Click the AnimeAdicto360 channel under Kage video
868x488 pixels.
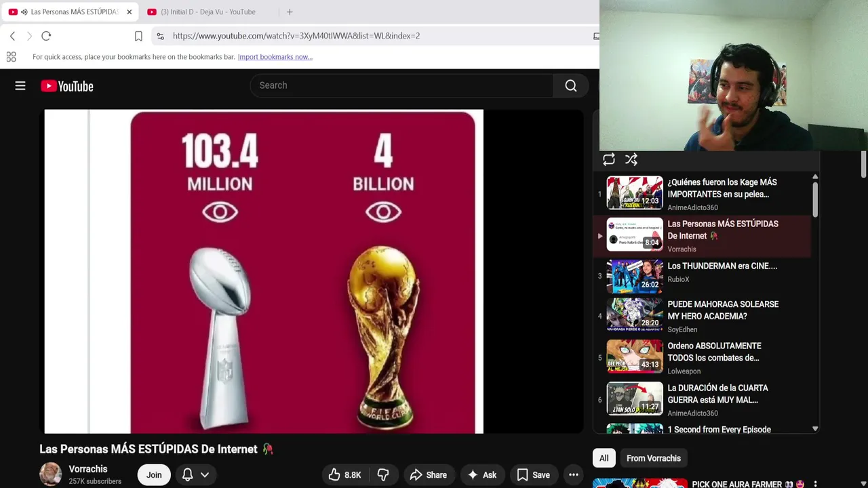click(692, 207)
